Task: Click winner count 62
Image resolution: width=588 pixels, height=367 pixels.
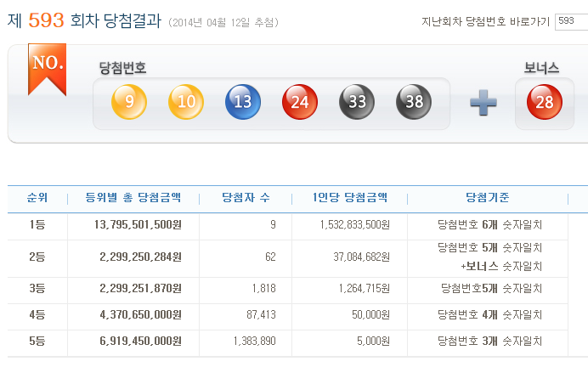Action: pyautogui.click(x=270, y=257)
